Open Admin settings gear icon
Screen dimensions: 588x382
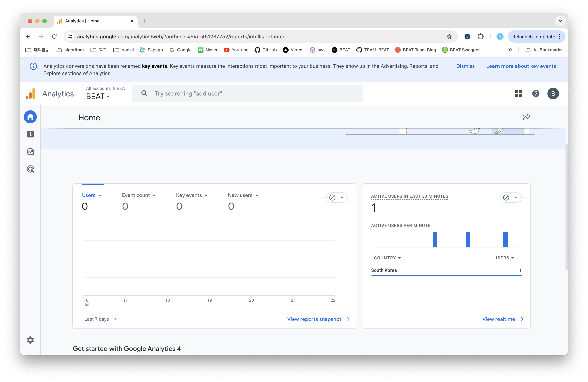(30, 340)
